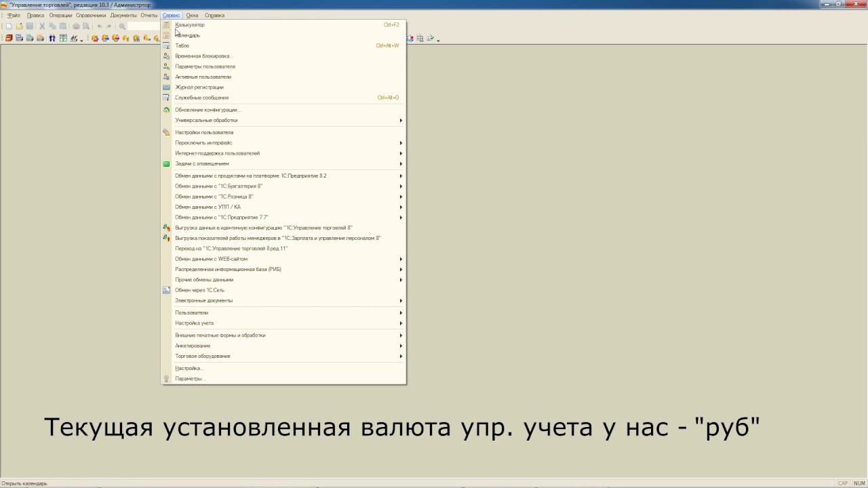The height and width of the screenshot is (488, 868).
Task: Expand Обмен данными с "1С:Бухгалтерия 8"
Action: click(x=283, y=186)
